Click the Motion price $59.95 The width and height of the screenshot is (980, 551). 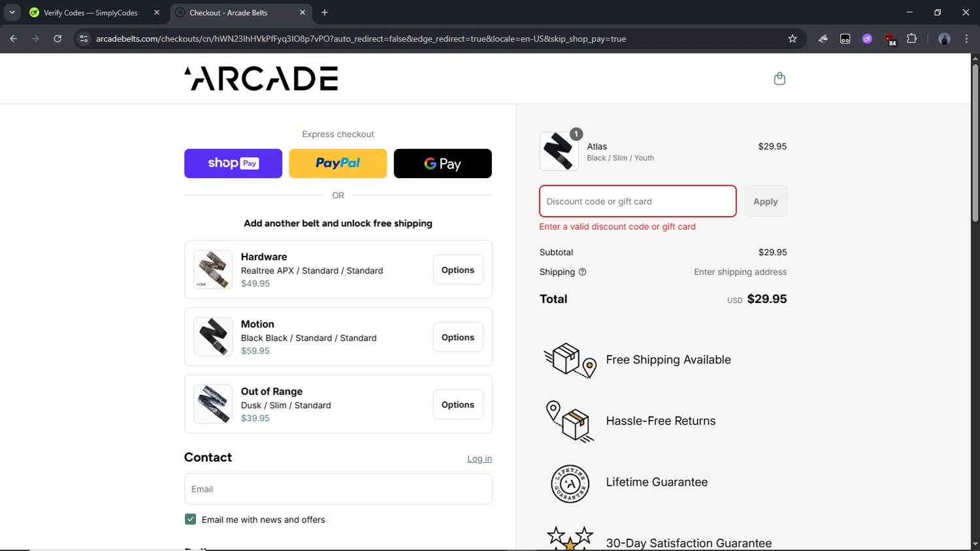[x=255, y=351]
